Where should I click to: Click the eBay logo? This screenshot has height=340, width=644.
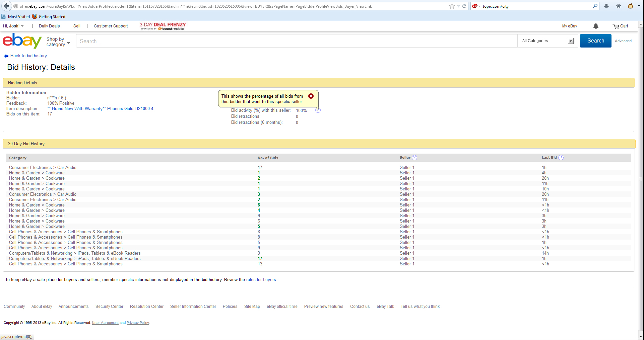[x=22, y=41]
